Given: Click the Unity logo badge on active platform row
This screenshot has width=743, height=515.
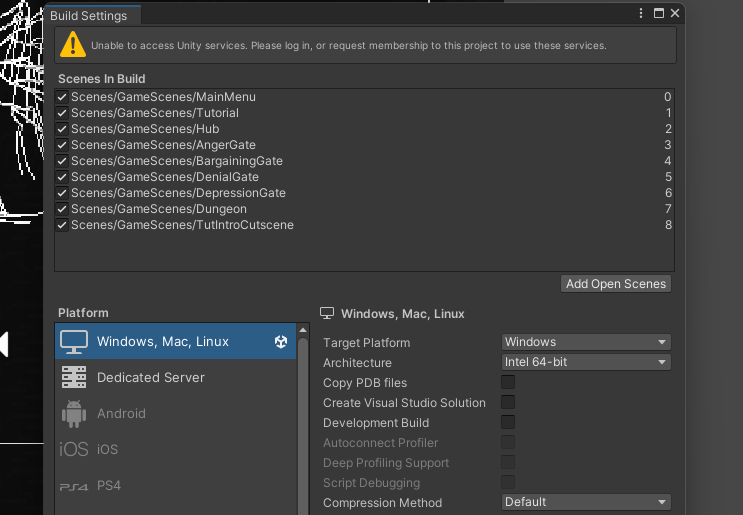Looking at the screenshot, I should (x=281, y=342).
